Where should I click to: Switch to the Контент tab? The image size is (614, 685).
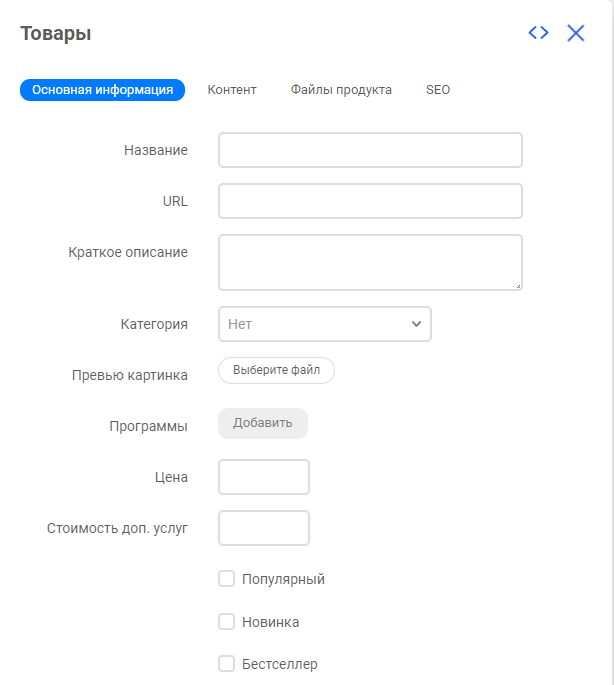click(232, 90)
